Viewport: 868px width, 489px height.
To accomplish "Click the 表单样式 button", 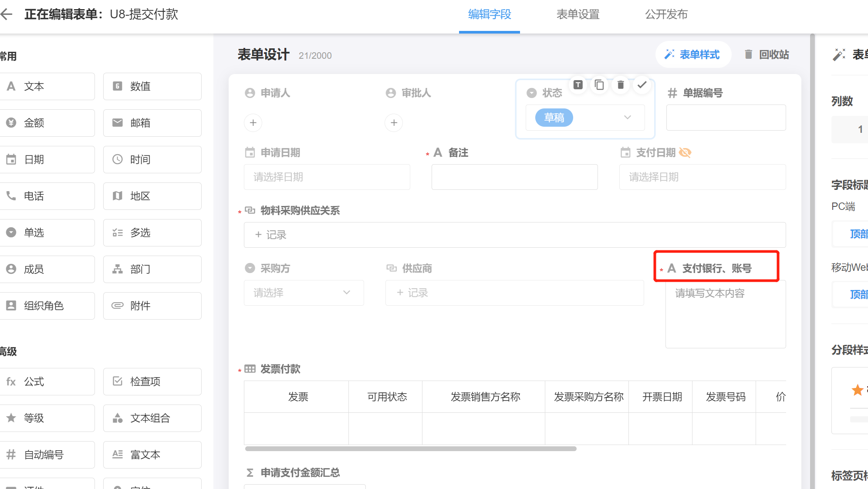I will point(693,54).
